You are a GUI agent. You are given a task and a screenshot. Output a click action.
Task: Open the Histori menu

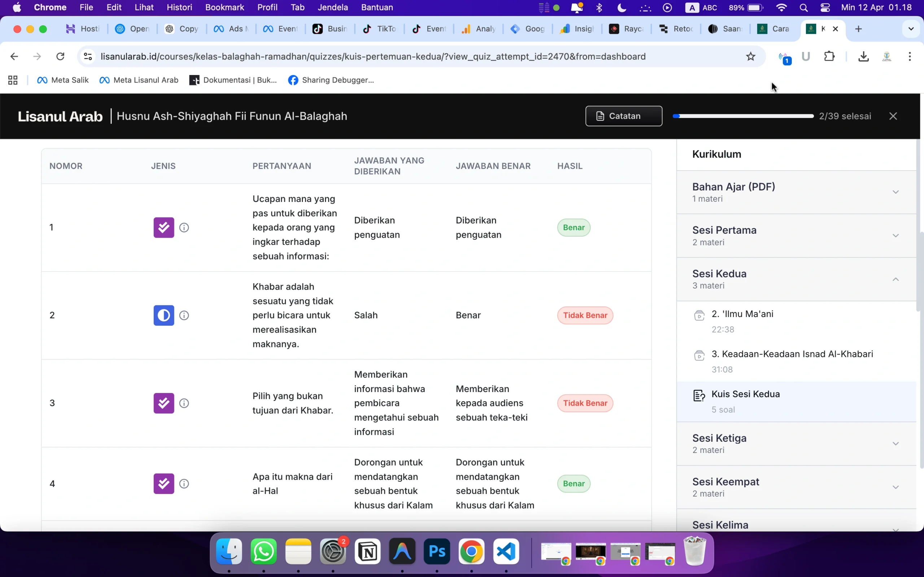tap(179, 8)
